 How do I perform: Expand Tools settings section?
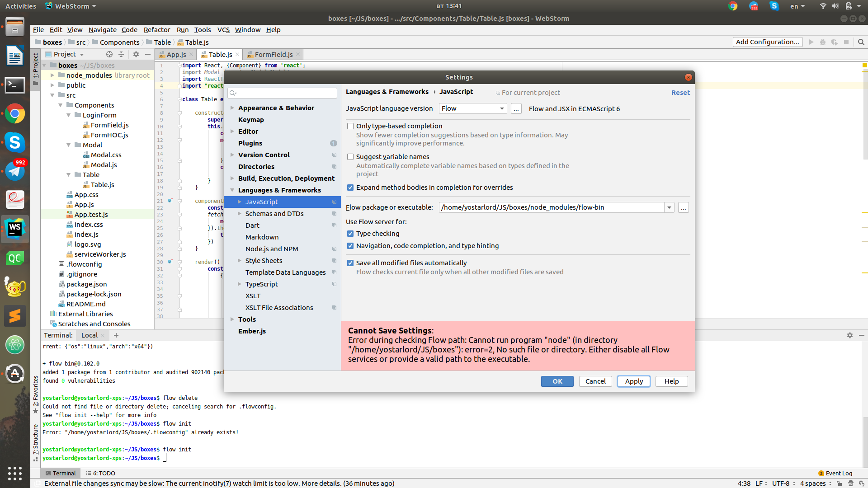click(232, 319)
